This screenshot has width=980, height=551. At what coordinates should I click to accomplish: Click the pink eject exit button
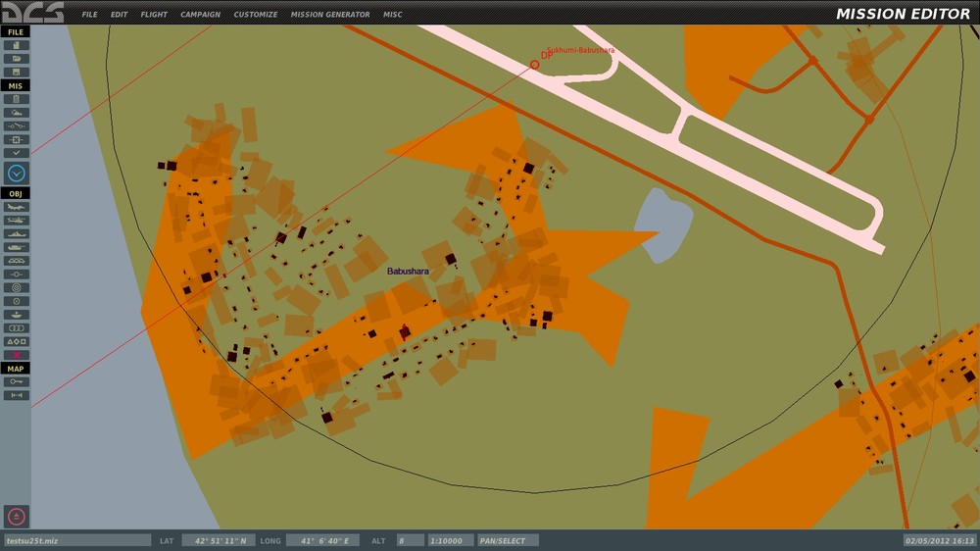17,517
